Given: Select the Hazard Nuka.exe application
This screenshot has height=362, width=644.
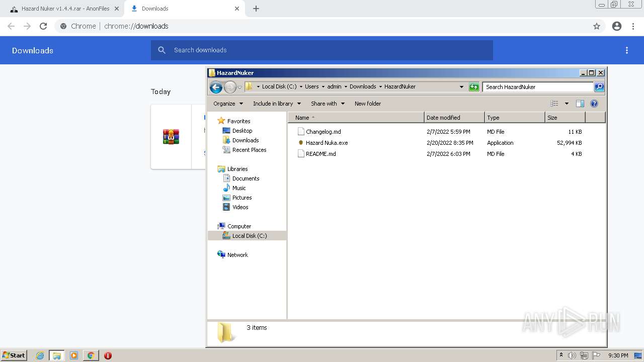Looking at the screenshot, I should coord(327,143).
